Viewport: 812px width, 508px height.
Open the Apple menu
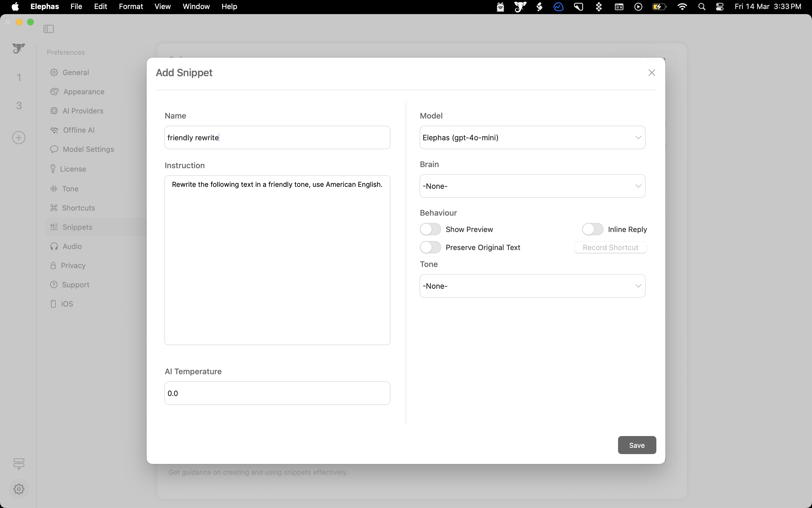click(15, 7)
